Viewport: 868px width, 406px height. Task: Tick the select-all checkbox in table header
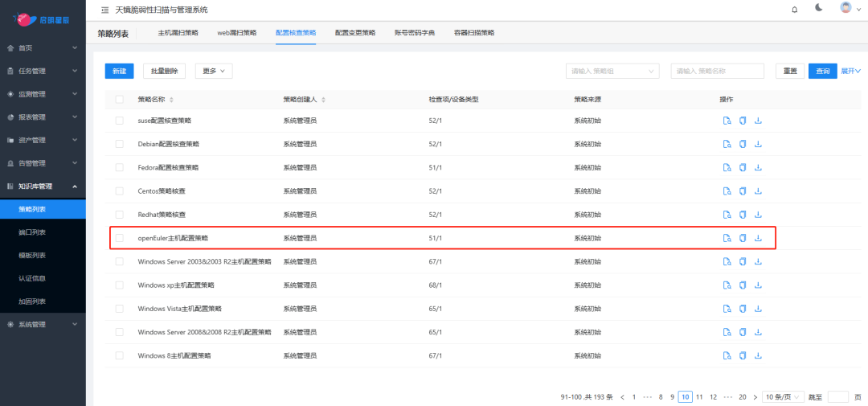120,100
